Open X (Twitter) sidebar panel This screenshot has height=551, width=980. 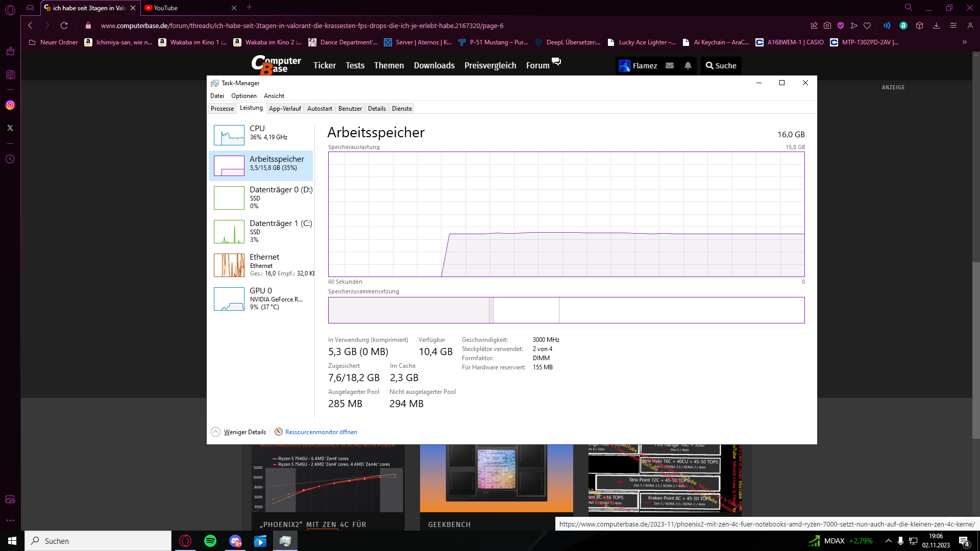10,128
